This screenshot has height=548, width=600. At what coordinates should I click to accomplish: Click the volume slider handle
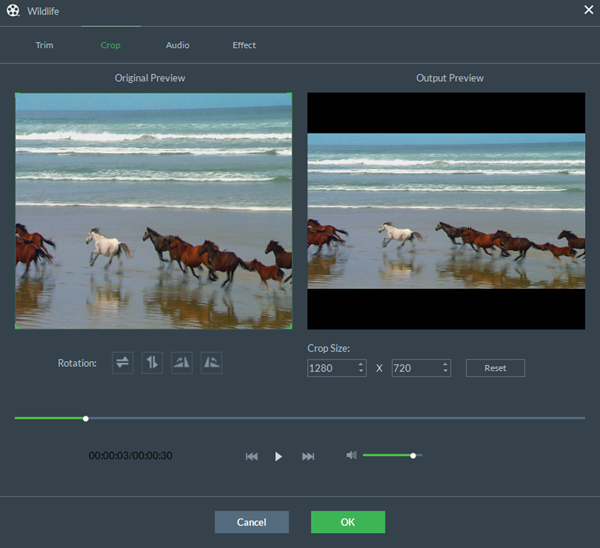pos(413,455)
